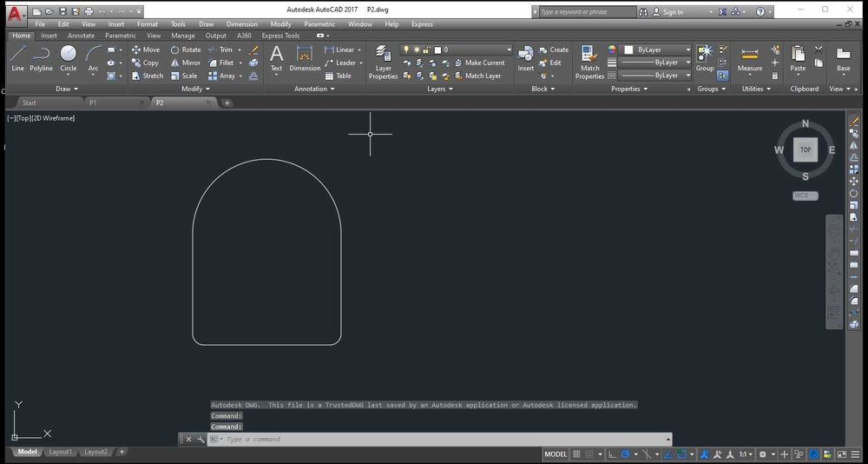
Task: Switch to the Express Tools ribbon tab
Action: tap(280, 36)
